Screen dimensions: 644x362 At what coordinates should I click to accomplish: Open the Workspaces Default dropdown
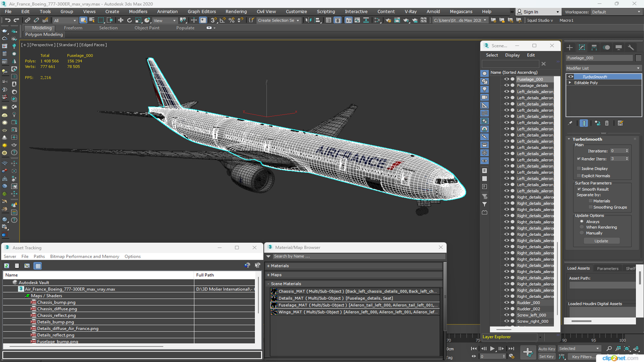(616, 12)
